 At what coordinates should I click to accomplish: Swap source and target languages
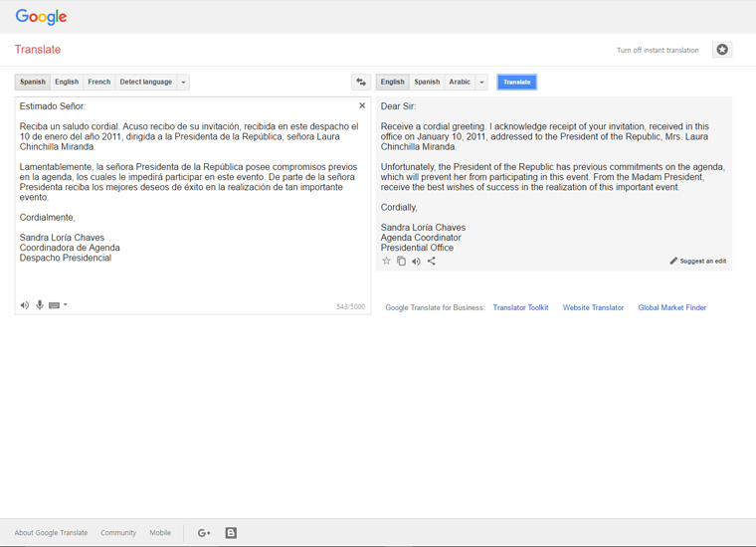click(x=361, y=82)
